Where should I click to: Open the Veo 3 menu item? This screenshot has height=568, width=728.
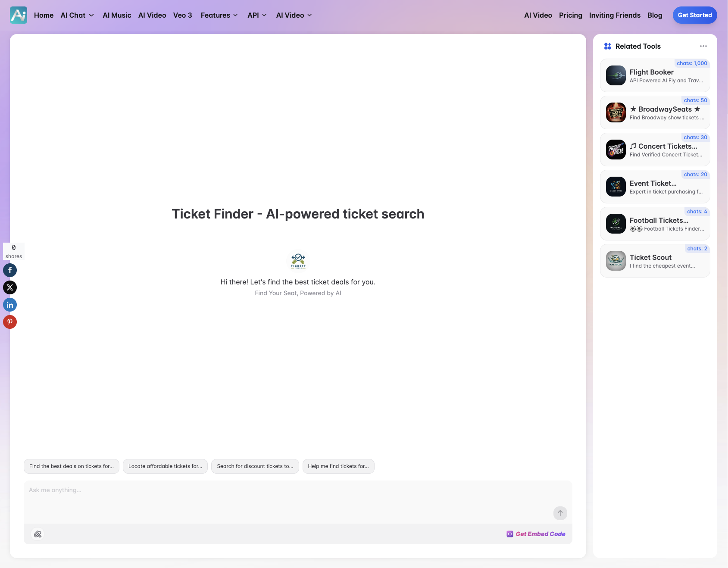182,15
